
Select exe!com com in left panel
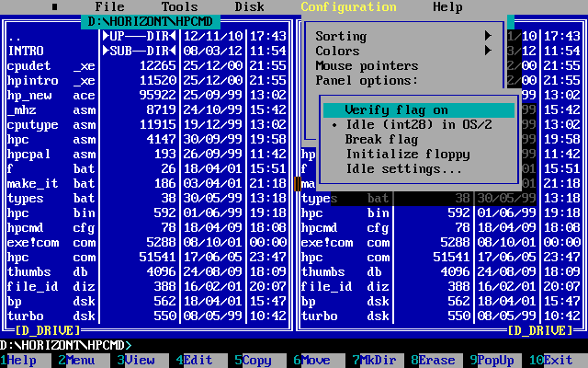pos(147,243)
